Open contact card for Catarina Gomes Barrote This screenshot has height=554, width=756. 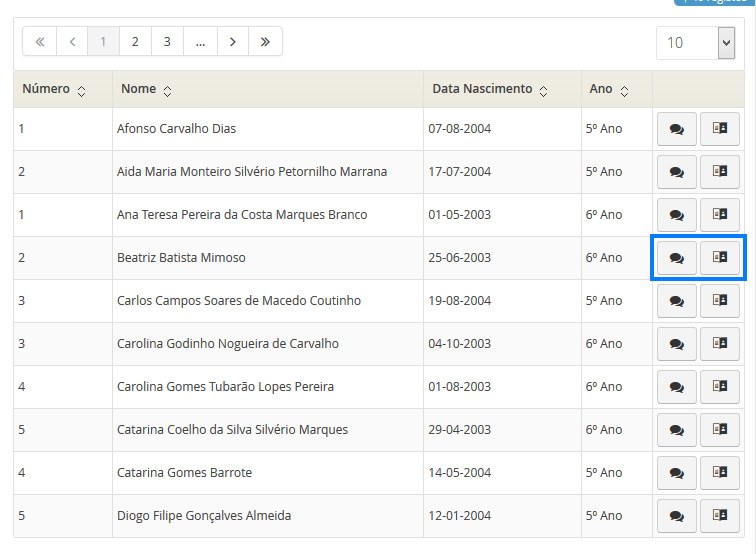click(719, 473)
